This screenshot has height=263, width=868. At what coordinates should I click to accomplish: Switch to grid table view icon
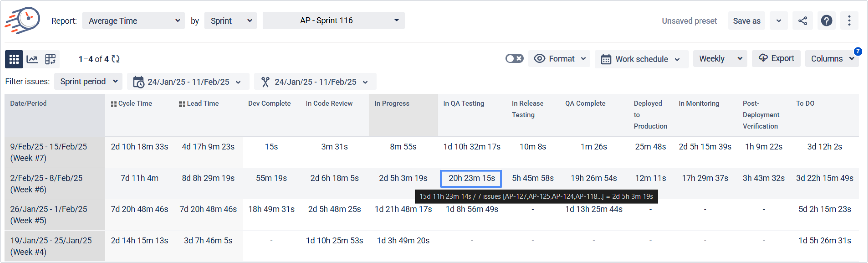click(x=14, y=59)
